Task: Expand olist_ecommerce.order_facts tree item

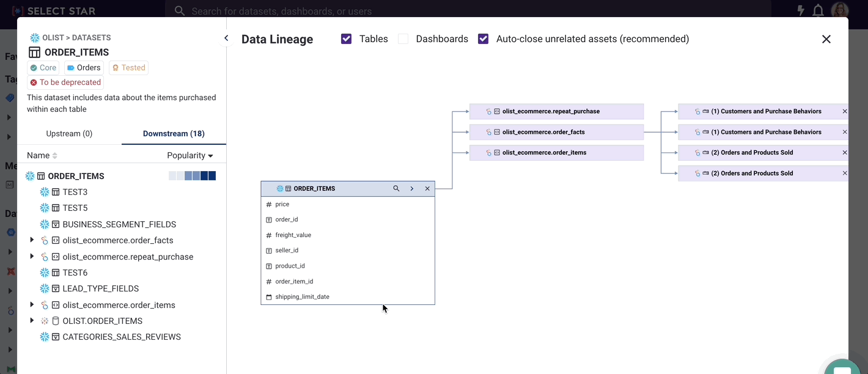Action: (x=32, y=240)
